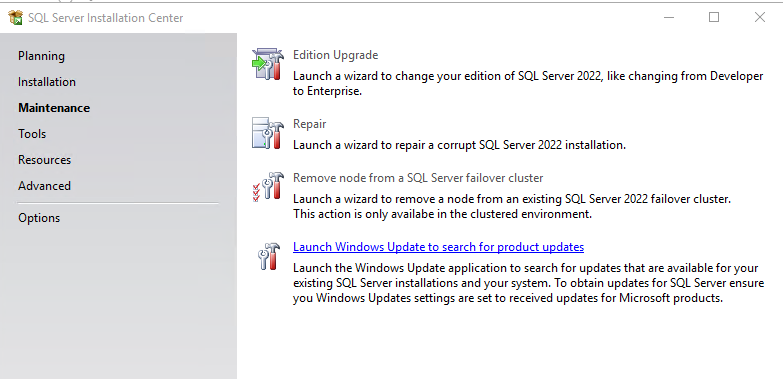The height and width of the screenshot is (379, 783).
Task: Click the Windows Update hammer-and-wrench icon
Action: (269, 256)
